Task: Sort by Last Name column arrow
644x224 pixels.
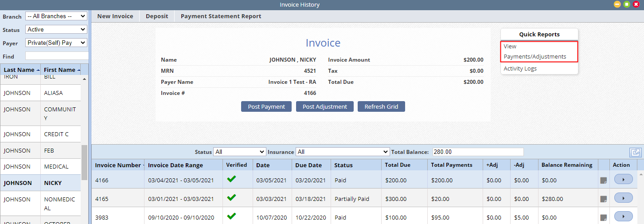Action: tap(38, 70)
